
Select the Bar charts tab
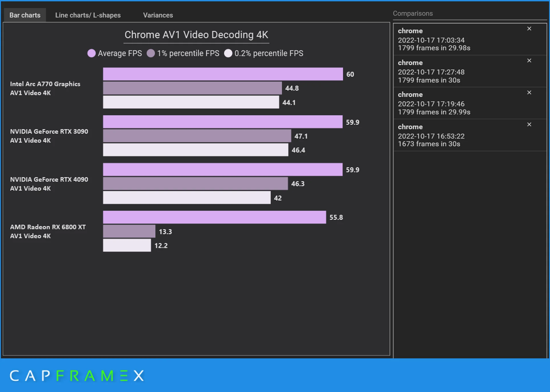tap(25, 15)
